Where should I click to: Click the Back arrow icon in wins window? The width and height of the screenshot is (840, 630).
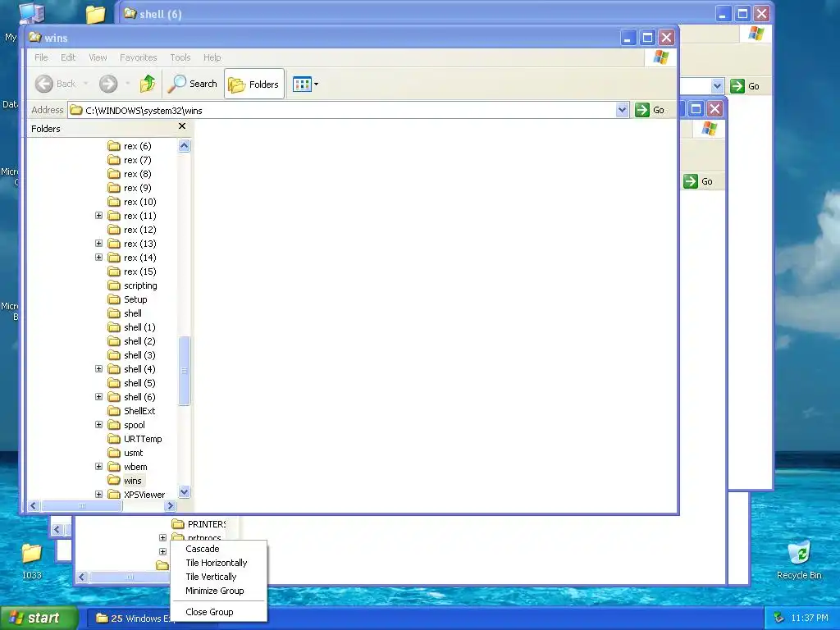pos(44,84)
